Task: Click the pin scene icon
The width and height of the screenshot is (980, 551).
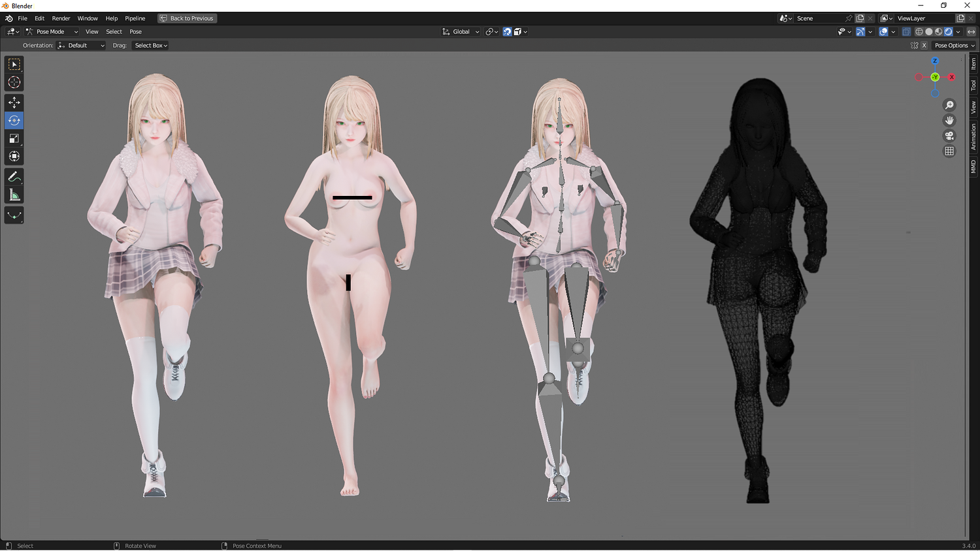Action: tap(849, 18)
